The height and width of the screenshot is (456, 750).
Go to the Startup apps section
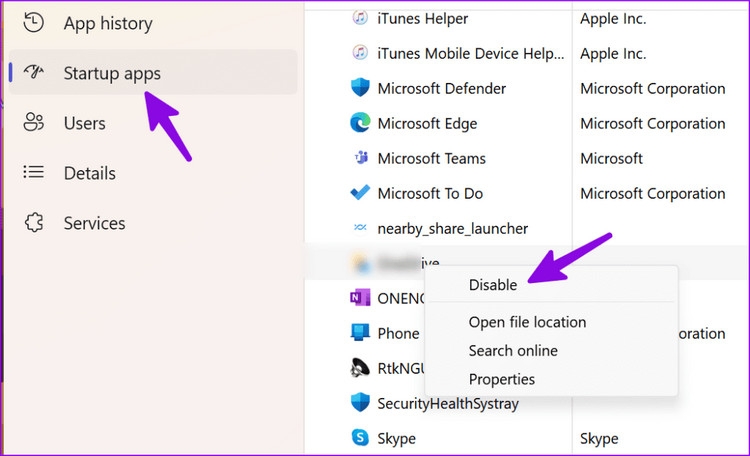tap(112, 74)
